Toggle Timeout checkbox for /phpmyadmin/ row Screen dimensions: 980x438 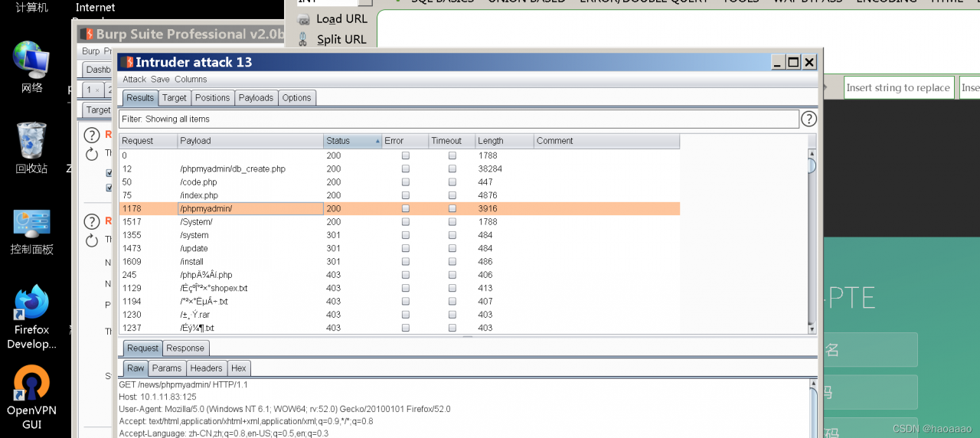pyautogui.click(x=452, y=208)
